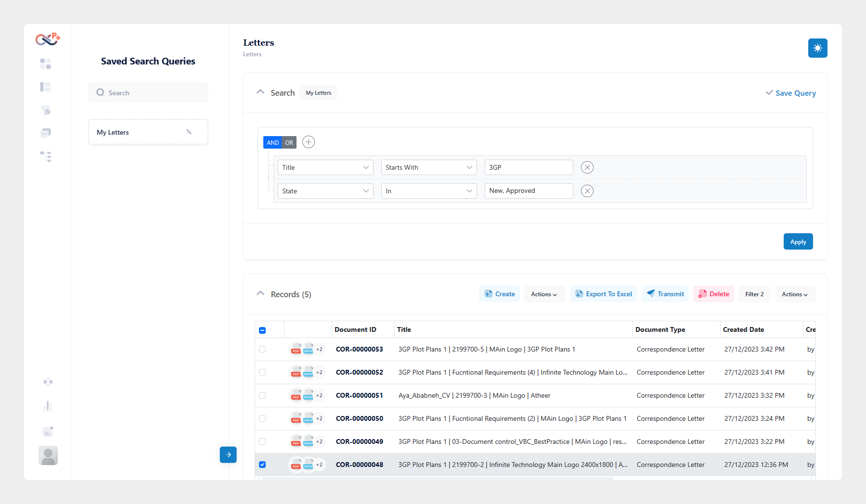The height and width of the screenshot is (504, 866).
Task: Click the 3GP value input field
Action: (x=529, y=167)
